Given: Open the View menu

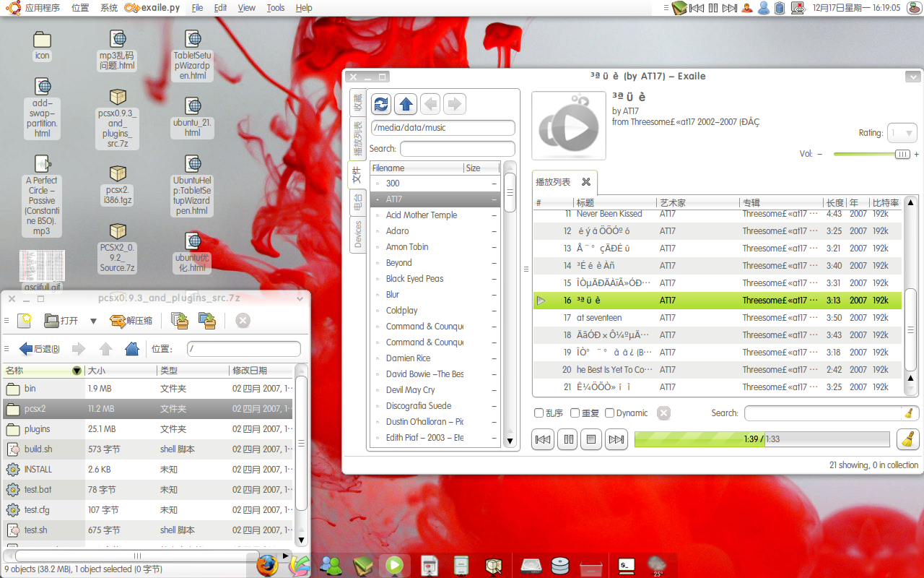Looking at the screenshot, I should (x=247, y=8).
